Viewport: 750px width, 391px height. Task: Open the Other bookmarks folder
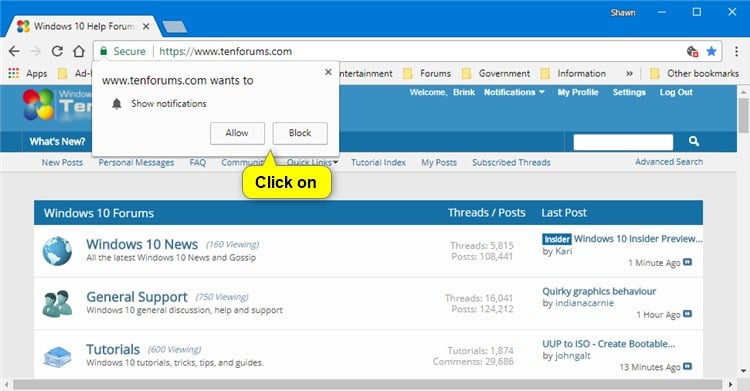click(x=695, y=73)
